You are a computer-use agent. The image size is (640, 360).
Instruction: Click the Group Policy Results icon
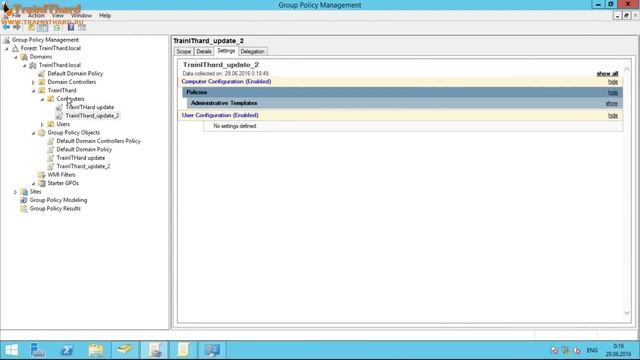coord(24,209)
